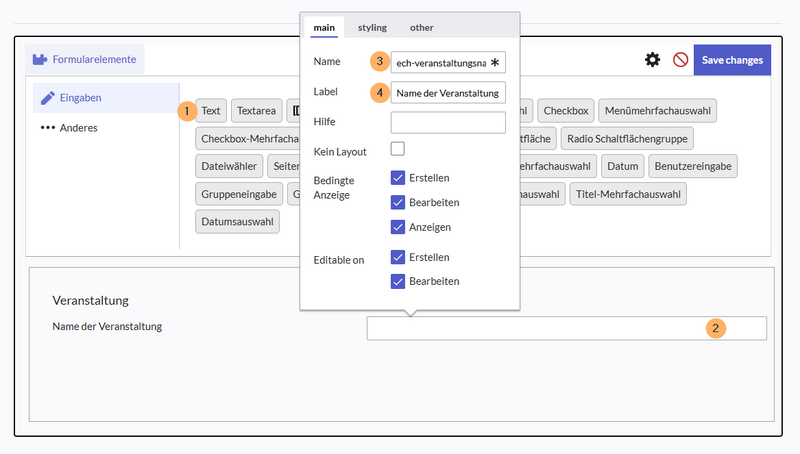Viewport: 800px width, 454px height.
Task: Save changes to the form
Action: [732, 60]
